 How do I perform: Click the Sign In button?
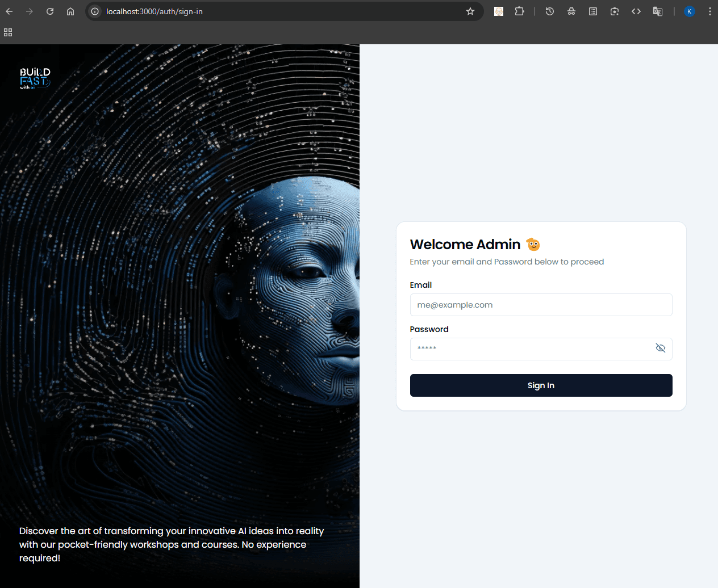[541, 385]
